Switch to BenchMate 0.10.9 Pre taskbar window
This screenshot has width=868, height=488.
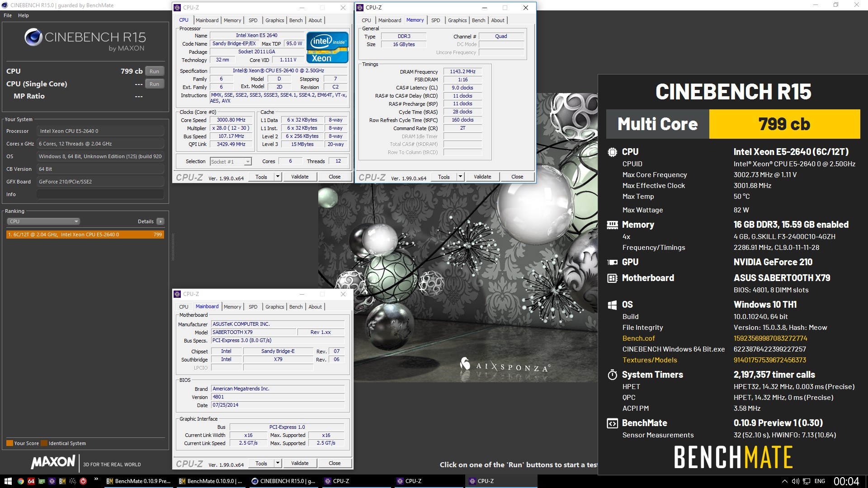(139, 481)
